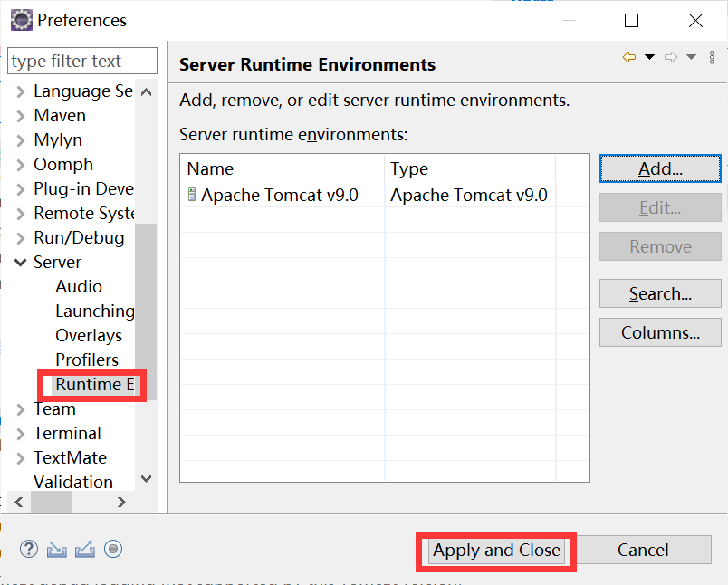The height and width of the screenshot is (585, 728).
Task: Click the type filter text field
Action: pos(82,61)
